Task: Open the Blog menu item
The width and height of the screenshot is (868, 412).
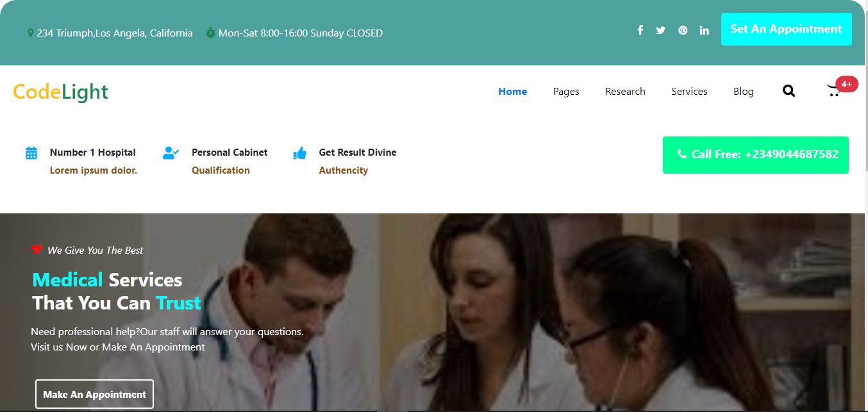Action: pos(744,91)
